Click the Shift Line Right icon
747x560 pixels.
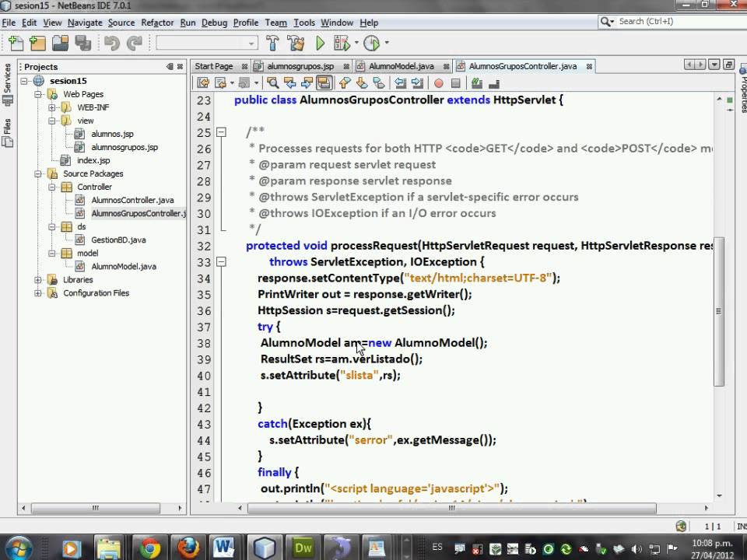(417, 83)
